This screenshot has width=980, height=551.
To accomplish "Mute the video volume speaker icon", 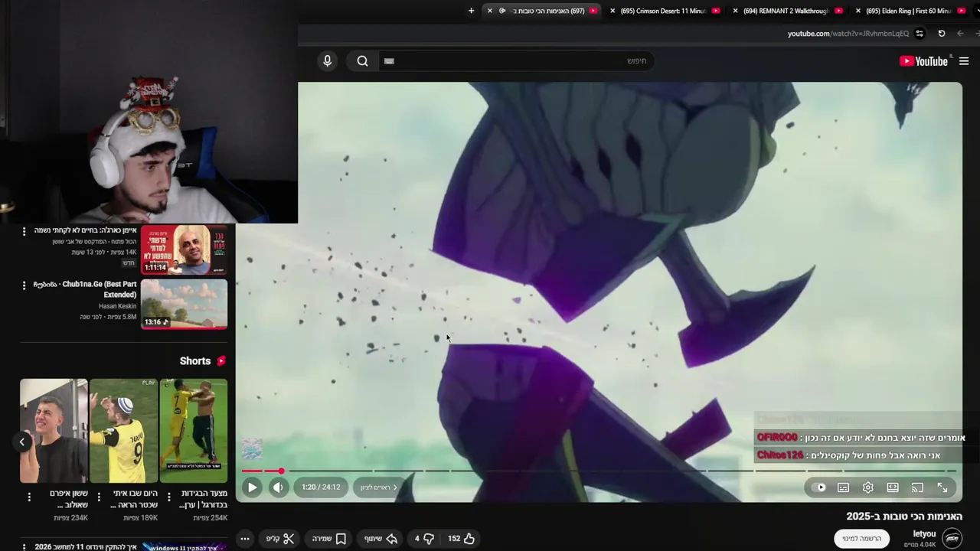I will click(278, 487).
